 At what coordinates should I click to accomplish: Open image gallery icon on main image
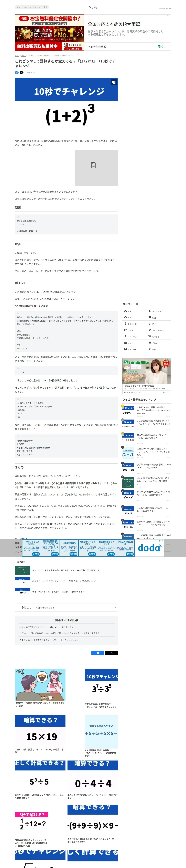click(x=113, y=82)
